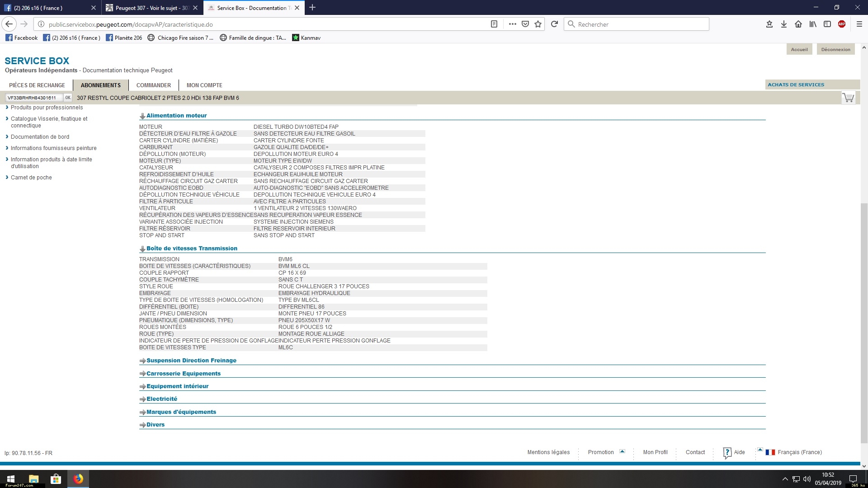Open Firefox library icon
This screenshot has width=868, height=488.
tap(813, 24)
